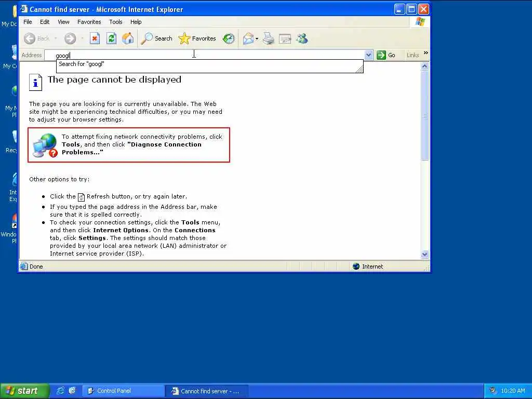Click the "Other options to try:" text
Image resolution: width=532 pixels, height=399 pixels.
59,179
